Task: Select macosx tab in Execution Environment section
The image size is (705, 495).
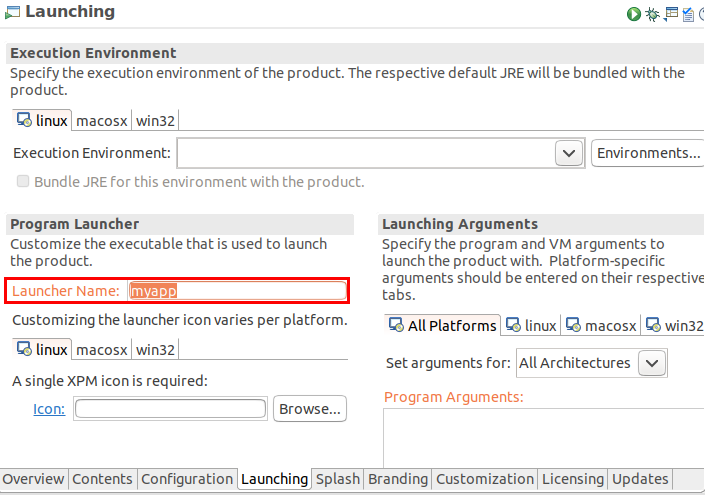Action: coord(102,121)
